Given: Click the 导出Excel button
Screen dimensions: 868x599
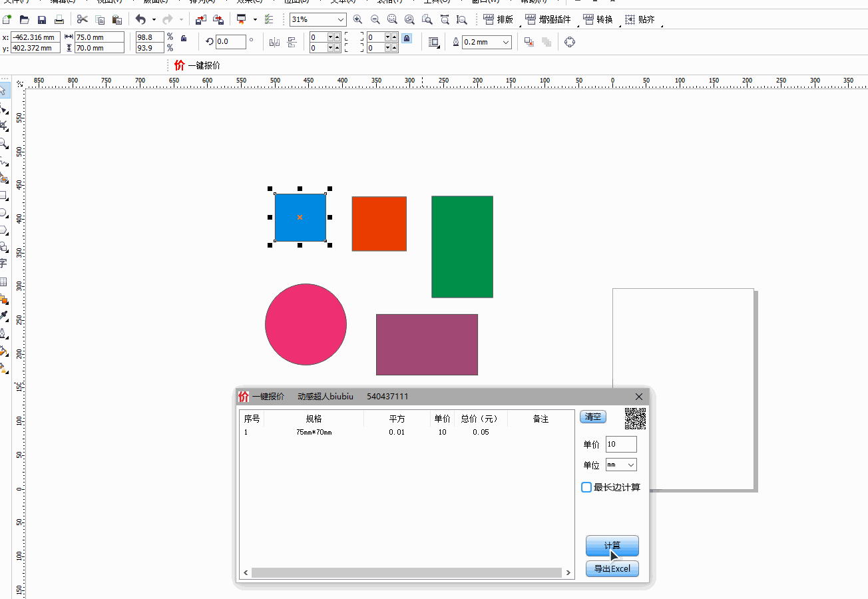Looking at the screenshot, I should (612, 568).
